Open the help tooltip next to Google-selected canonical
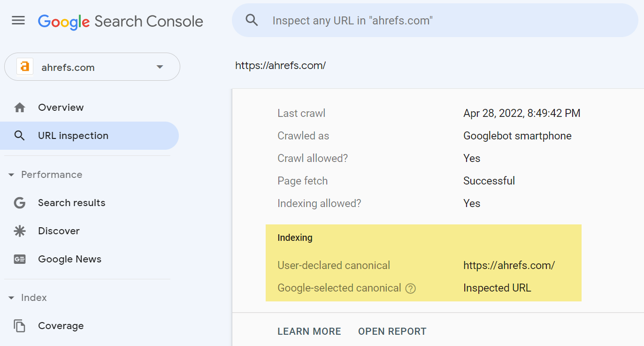This screenshot has width=644, height=346. 411,288
